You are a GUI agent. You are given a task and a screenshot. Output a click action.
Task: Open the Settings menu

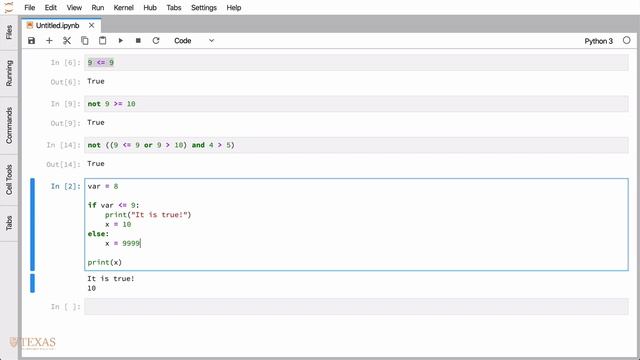click(204, 7)
